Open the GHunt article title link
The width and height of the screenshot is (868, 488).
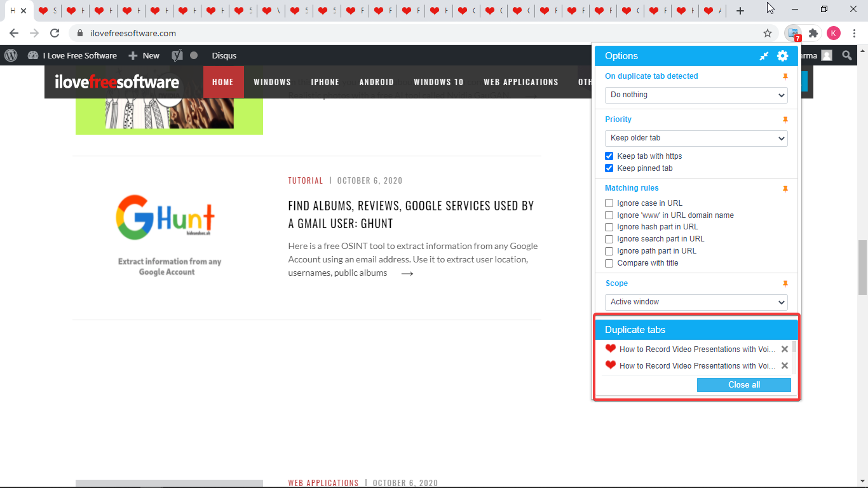(x=411, y=215)
